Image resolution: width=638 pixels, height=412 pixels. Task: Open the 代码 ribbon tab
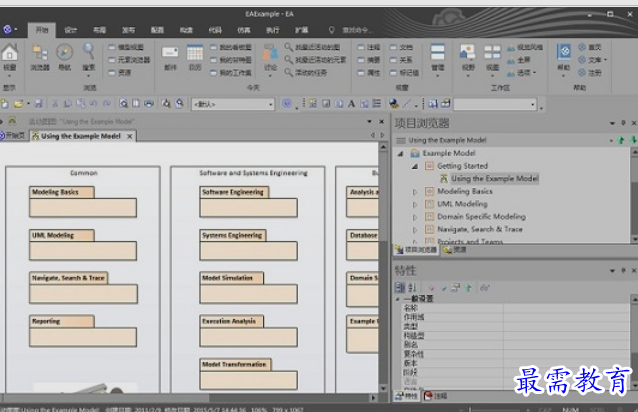(x=215, y=30)
